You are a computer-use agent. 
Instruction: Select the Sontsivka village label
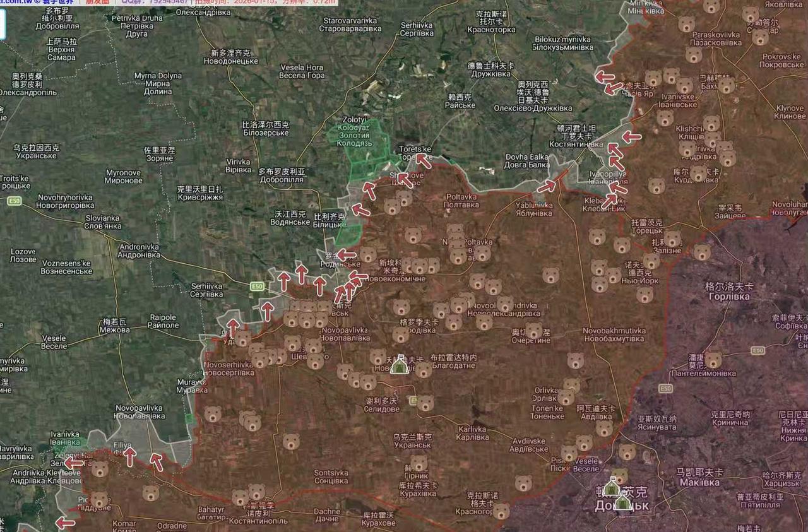pyautogui.click(x=331, y=476)
